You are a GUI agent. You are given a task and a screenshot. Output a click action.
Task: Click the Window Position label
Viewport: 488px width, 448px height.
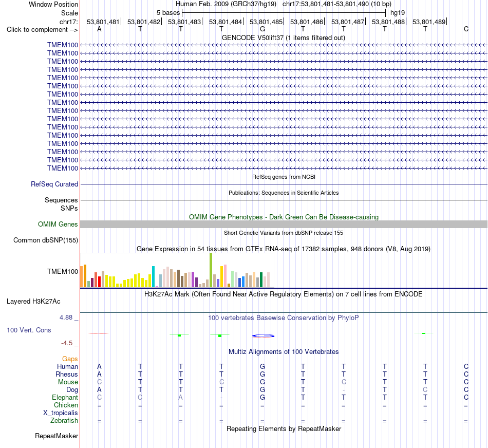click(x=53, y=4)
